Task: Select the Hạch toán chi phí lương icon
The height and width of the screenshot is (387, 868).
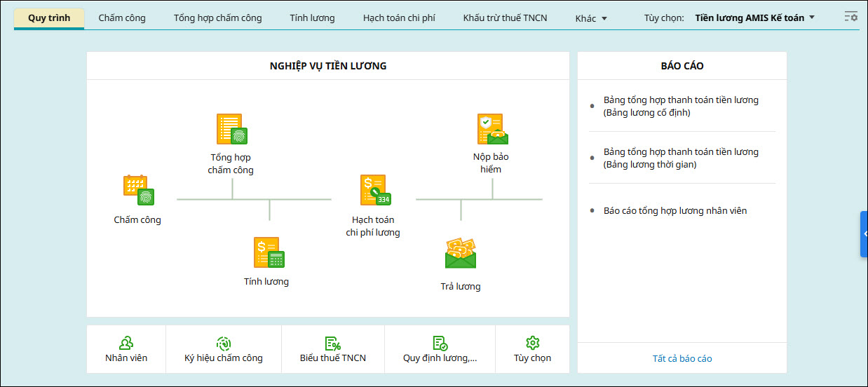Action: click(x=375, y=190)
